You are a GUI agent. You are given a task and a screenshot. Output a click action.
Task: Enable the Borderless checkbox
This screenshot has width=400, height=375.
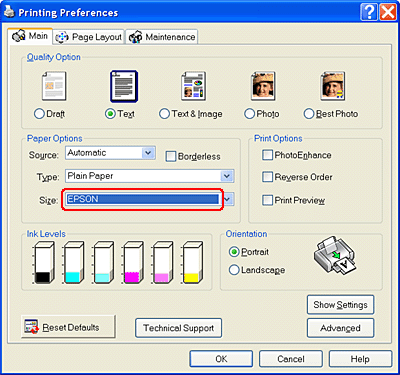(171, 156)
